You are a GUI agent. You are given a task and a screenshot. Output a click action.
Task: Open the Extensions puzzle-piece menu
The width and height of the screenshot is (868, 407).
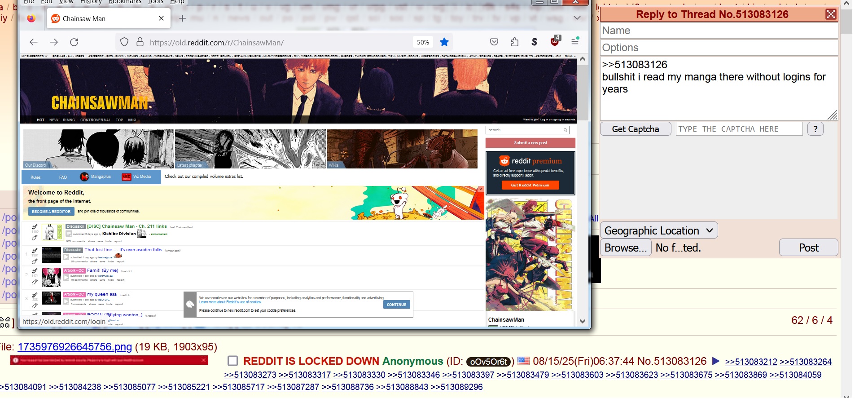(514, 42)
